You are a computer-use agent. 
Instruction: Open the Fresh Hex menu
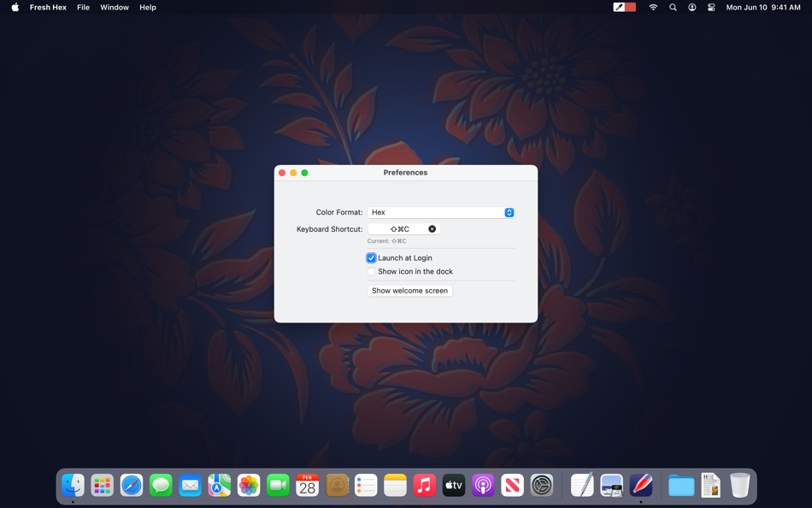pos(48,7)
